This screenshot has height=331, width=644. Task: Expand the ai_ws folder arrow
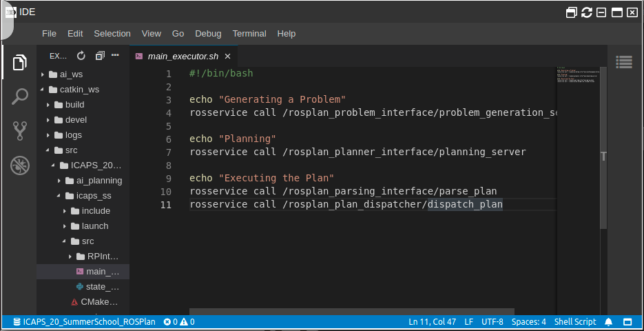pyautogui.click(x=42, y=74)
